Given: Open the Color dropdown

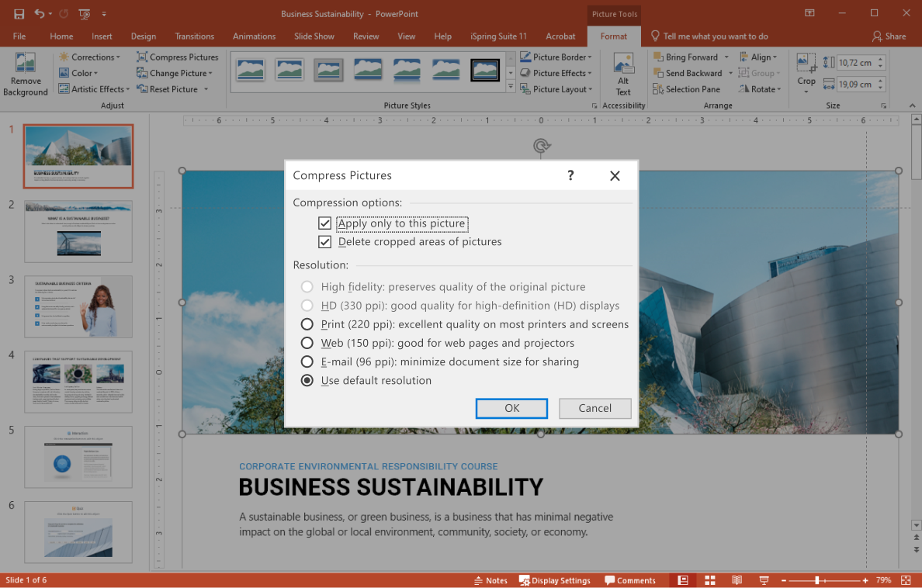Looking at the screenshot, I should [x=78, y=73].
